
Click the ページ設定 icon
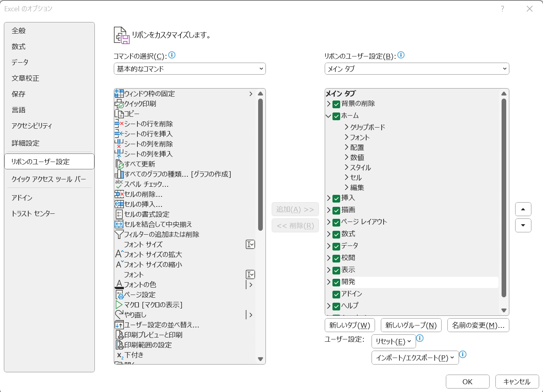(x=119, y=295)
